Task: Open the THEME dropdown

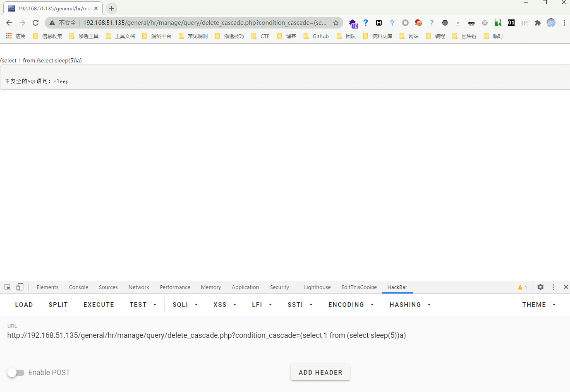Action: pyautogui.click(x=539, y=305)
